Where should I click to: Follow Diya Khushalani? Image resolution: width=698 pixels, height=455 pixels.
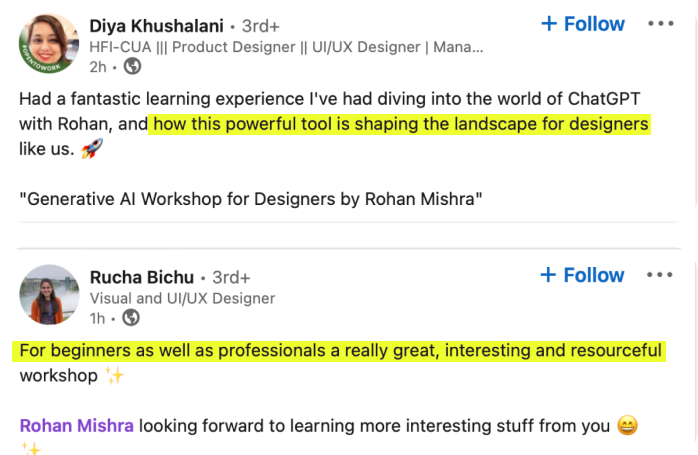point(582,24)
